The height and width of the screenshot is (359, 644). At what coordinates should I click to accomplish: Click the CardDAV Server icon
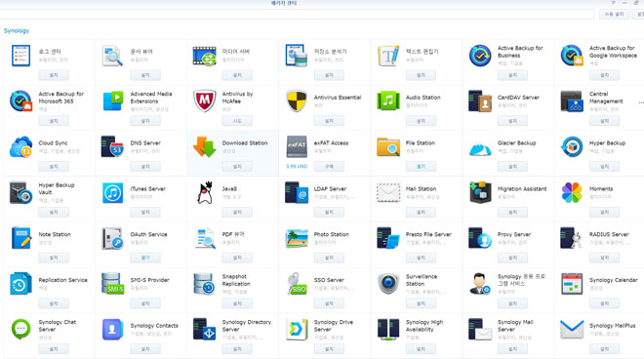pyautogui.click(x=480, y=101)
